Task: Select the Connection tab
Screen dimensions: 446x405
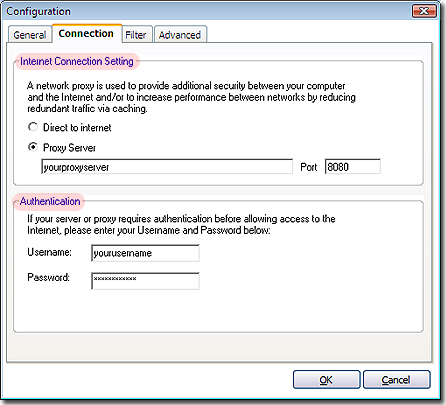Action: click(87, 33)
